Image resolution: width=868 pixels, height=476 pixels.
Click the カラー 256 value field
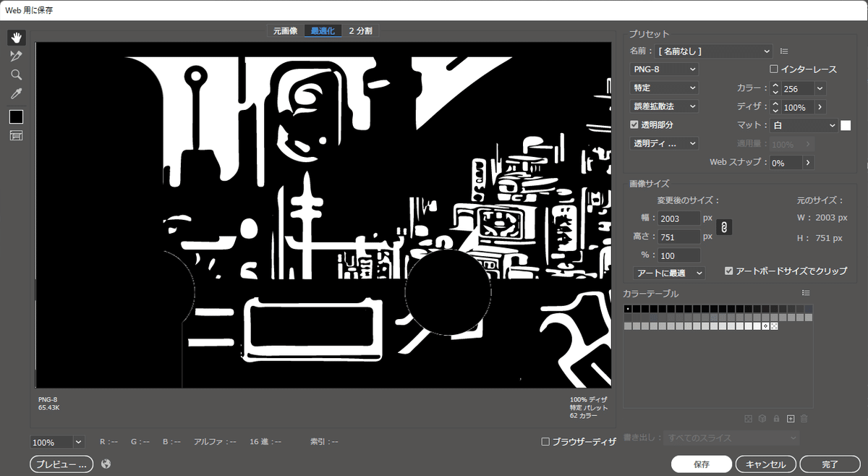[798, 88]
